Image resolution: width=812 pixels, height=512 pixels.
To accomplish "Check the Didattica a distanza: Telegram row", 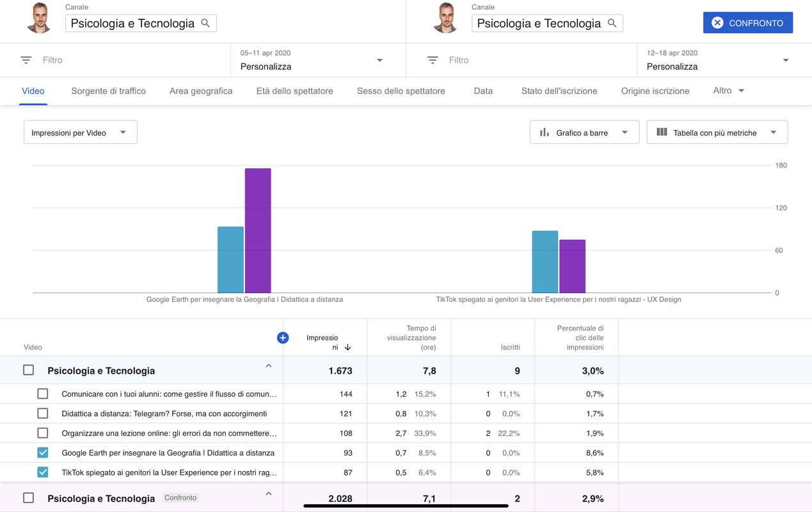I will (43, 413).
